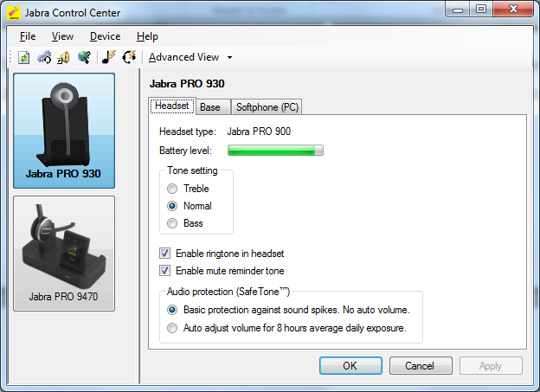
Task: Click the Audio protection (SafeTone) group label
Action: [228, 292]
